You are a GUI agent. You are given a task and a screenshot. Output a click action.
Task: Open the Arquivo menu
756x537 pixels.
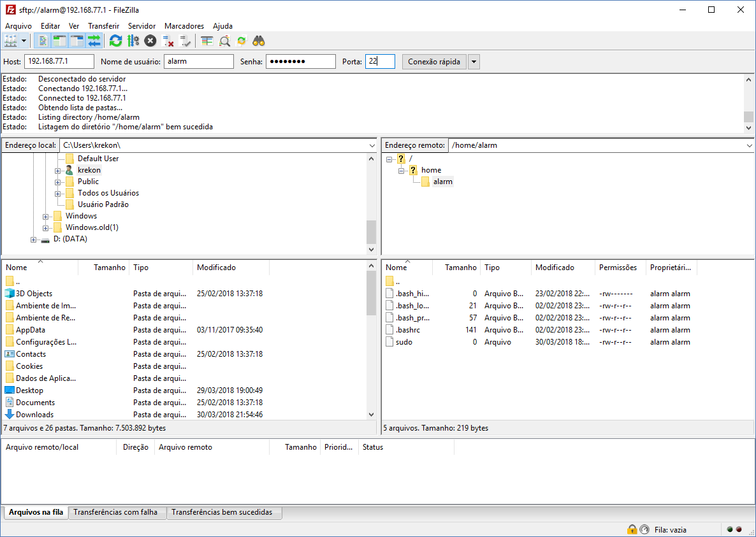tap(18, 26)
